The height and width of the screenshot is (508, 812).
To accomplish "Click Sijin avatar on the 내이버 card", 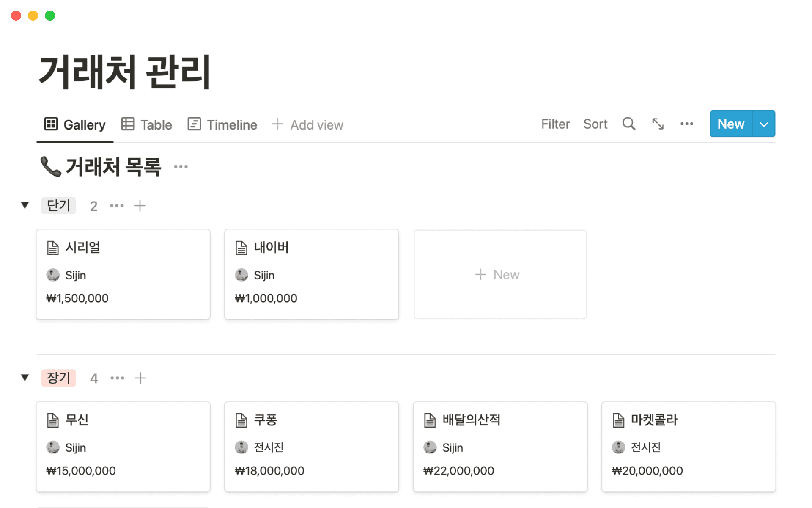I will [241, 275].
